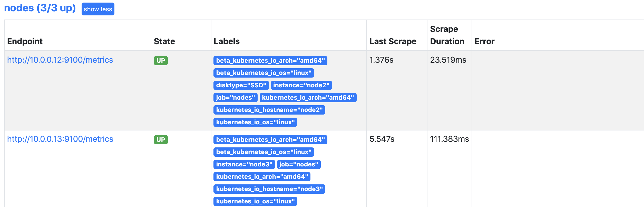Click the Error column header
Image resolution: width=644 pixels, height=207 pixels.
[x=484, y=41]
